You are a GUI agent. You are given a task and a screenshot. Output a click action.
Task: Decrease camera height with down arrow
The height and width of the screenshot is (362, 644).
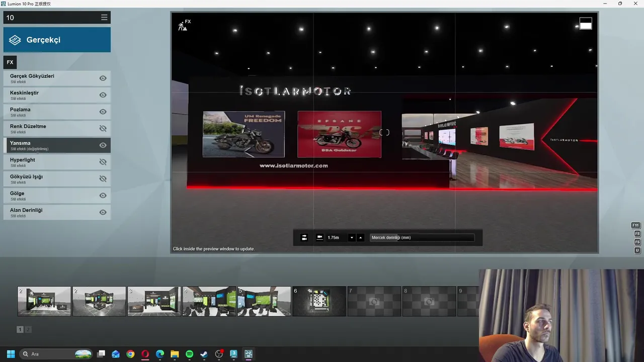click(x=352, y=238)
